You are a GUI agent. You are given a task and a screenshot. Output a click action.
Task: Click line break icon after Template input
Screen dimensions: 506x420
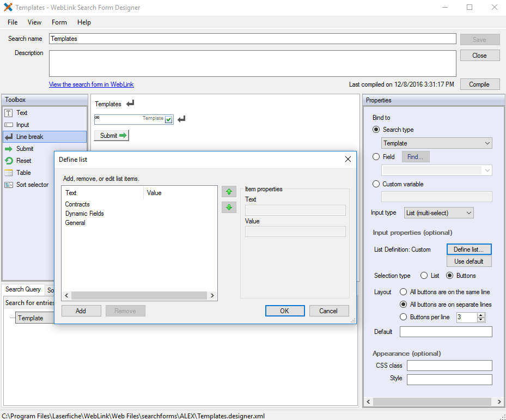[181, 119]
